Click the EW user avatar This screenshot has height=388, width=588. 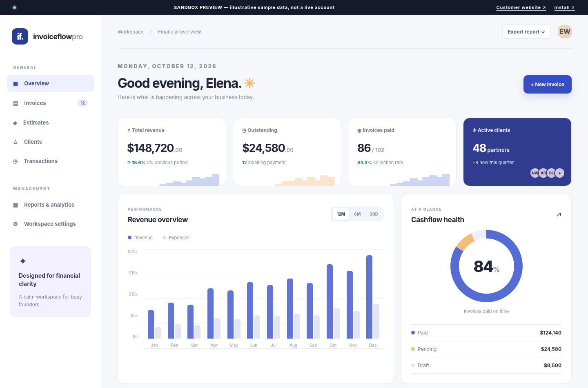(565, 31)
